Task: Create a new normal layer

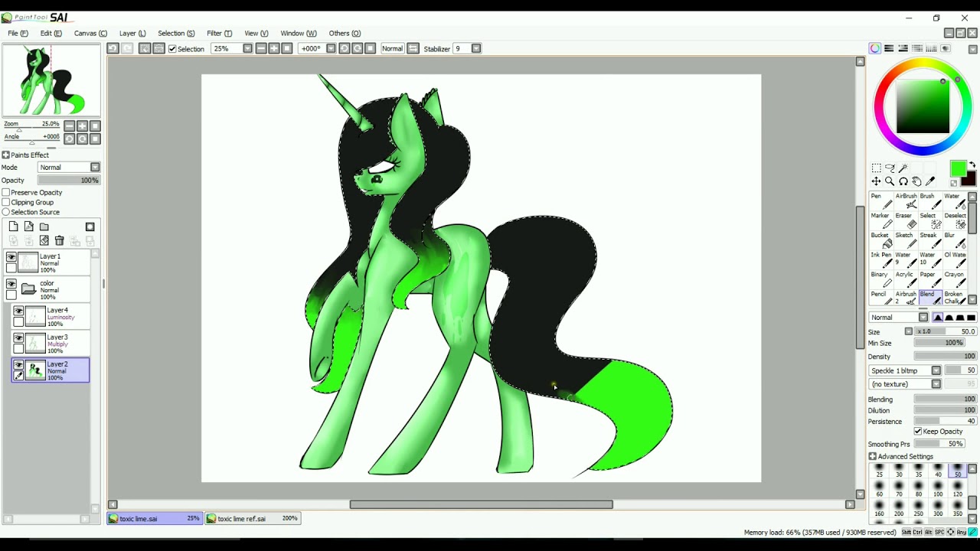Action: pos(13,227)
